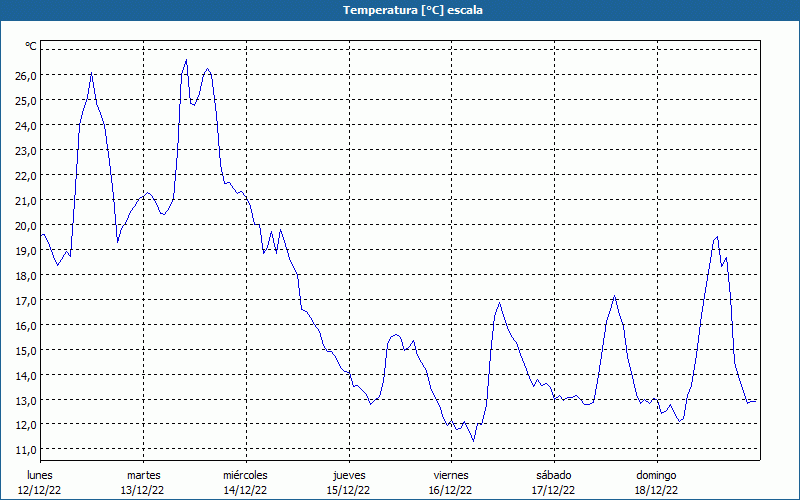This screenshot has width=800, height=500.
Task: Click the chart title 'Temperatura [°C] escala'
Action: [413, 10]
